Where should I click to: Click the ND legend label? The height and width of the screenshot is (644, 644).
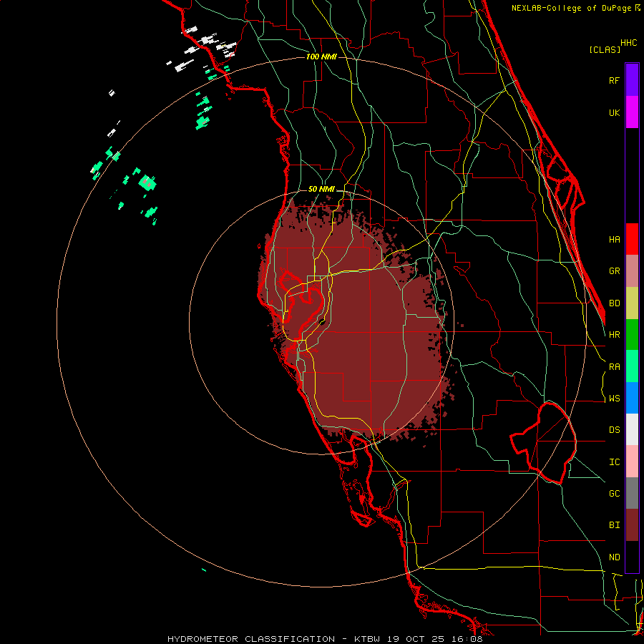pyautogui.click(x=614, y=557)
